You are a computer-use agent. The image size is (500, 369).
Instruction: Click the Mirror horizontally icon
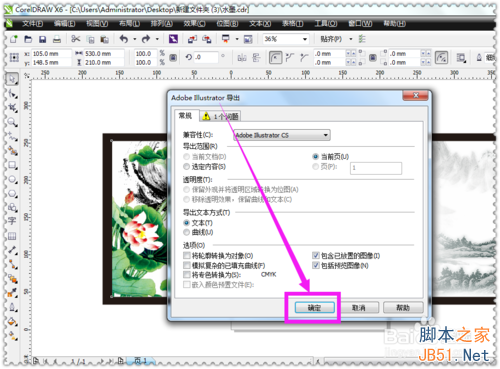coord(242,58)
